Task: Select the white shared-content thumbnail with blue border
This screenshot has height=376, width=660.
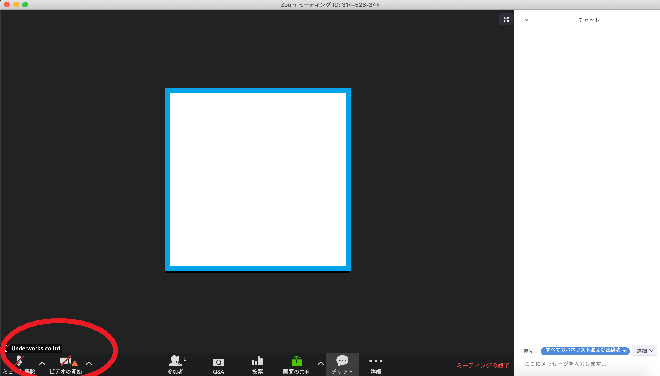Action: (x=258, y=179)
